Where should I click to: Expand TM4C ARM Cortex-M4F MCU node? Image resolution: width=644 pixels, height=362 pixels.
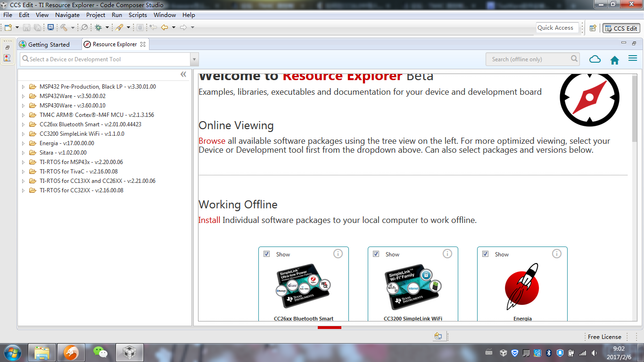[x=23, y=115]
